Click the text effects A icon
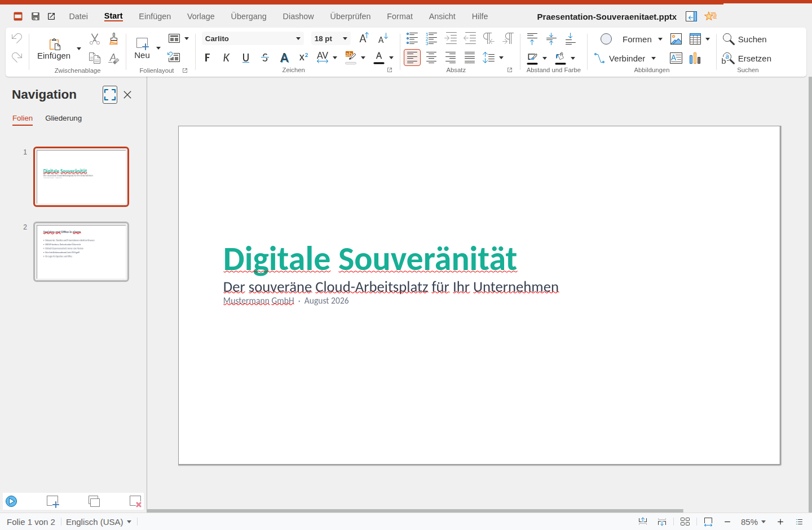 (x=284, y=58)
